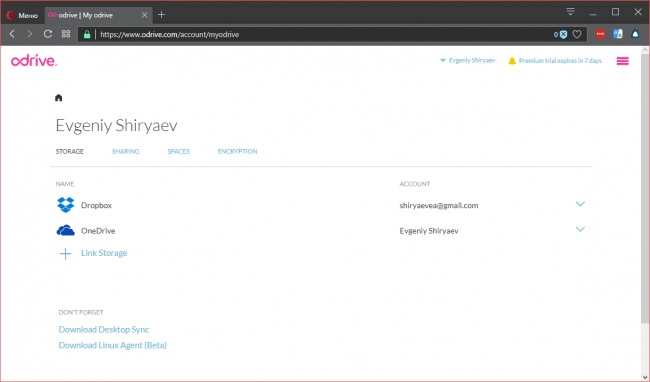Image resolution: width=650 pixels, height=382 pixels.
Task: Click the odrive logo
Action: (x=34, y=60)
